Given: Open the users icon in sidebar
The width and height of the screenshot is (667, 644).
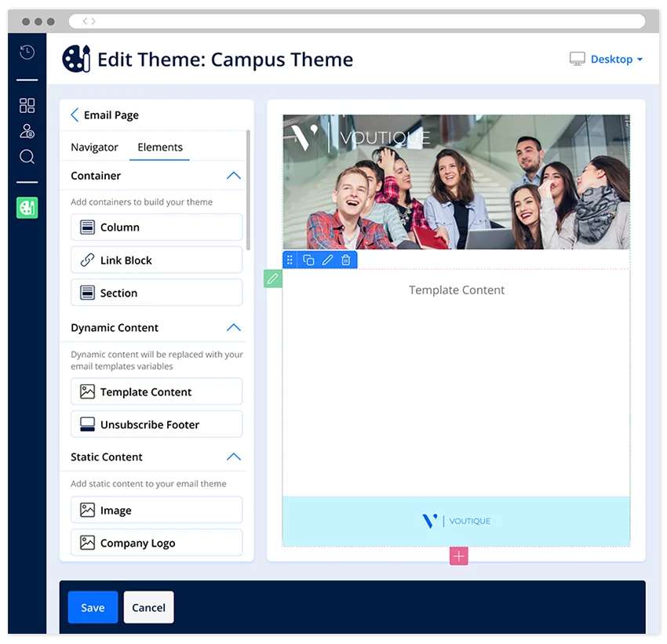Looking at the screenshot, I should [x=27, y=131].
